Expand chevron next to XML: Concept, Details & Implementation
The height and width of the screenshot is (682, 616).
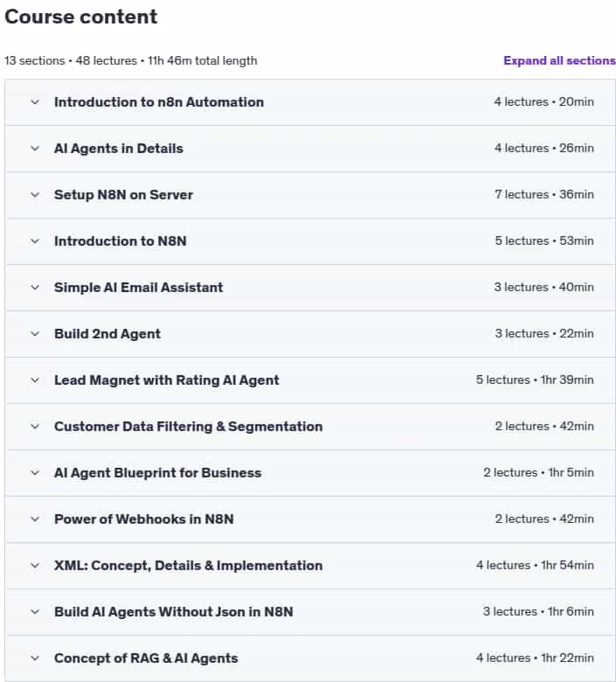(35, 566)
